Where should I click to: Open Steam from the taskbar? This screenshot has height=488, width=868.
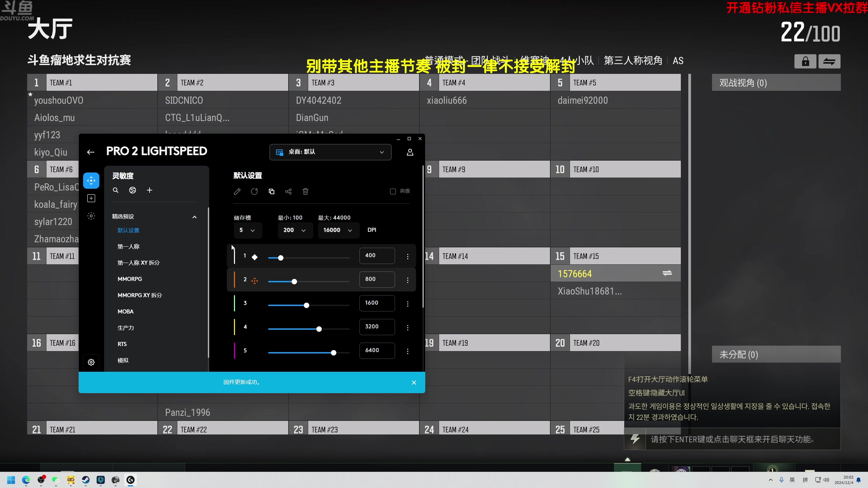85,480
